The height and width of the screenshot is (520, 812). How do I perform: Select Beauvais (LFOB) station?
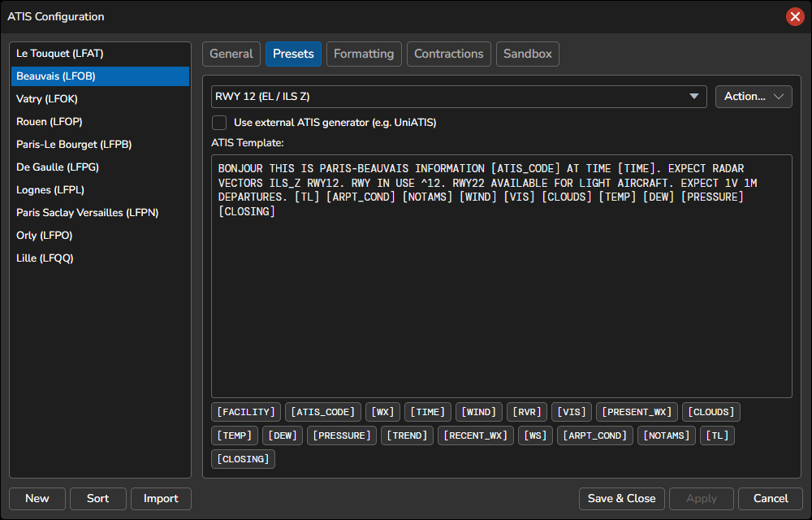coord(100,76)
